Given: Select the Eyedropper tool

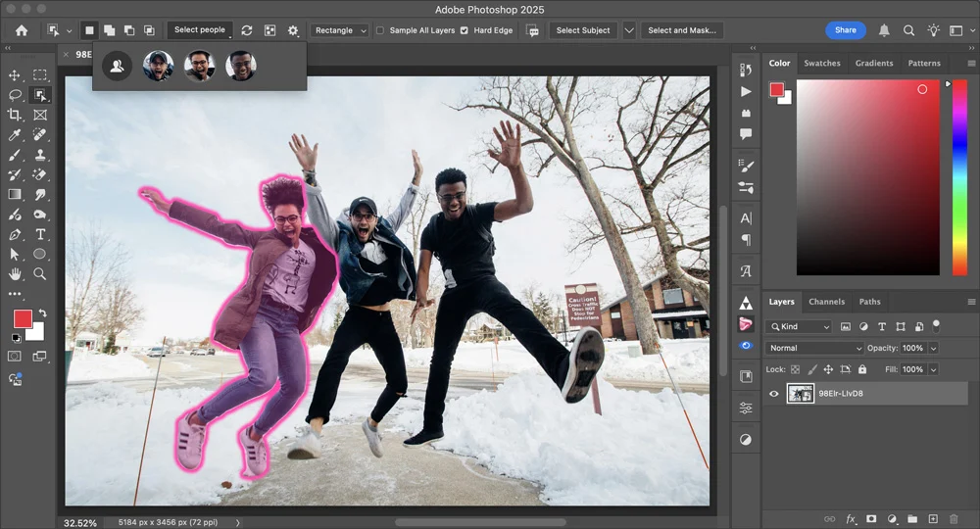Looking at the screenshot, I should pyautogui.click(x=15, y=135).
